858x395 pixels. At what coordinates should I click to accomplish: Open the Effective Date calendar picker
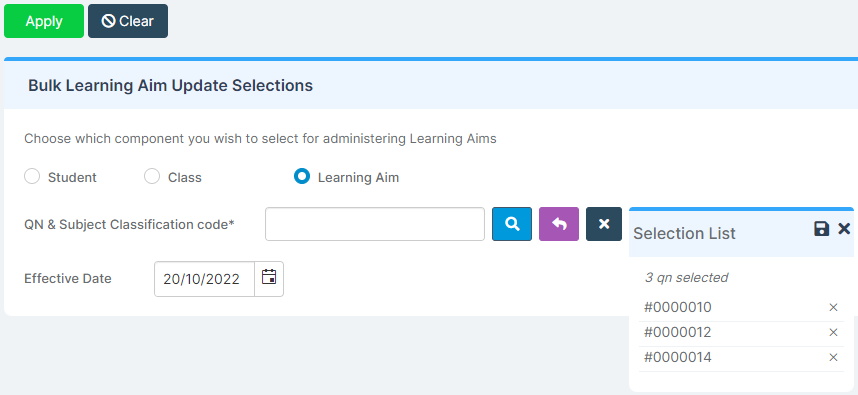[269, 278]
